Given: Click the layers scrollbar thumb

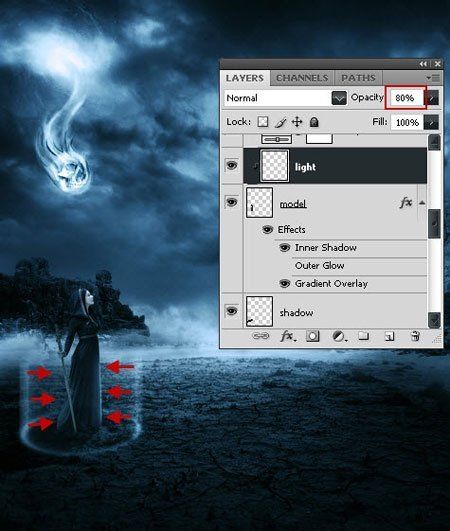Looking at the screenshot, I should pyautogui.click(x=434, y=224).
